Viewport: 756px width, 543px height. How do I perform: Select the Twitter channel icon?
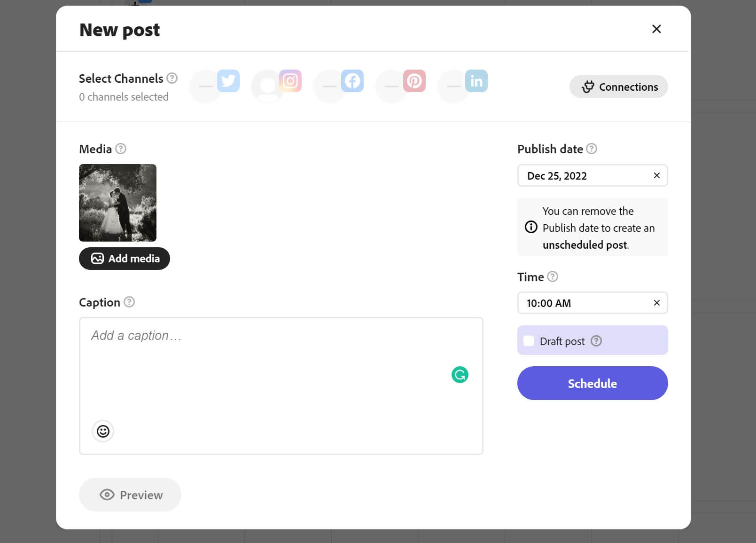[x=228, y=81]
